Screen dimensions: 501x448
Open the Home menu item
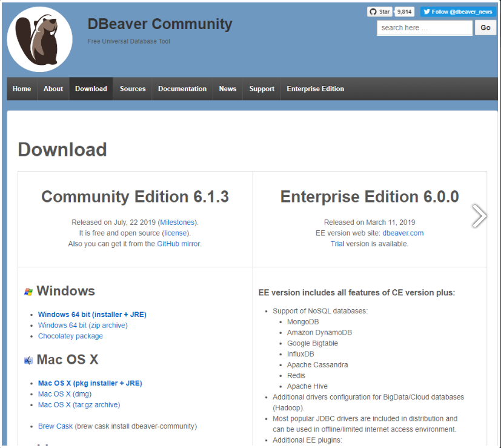pos(22,89)
